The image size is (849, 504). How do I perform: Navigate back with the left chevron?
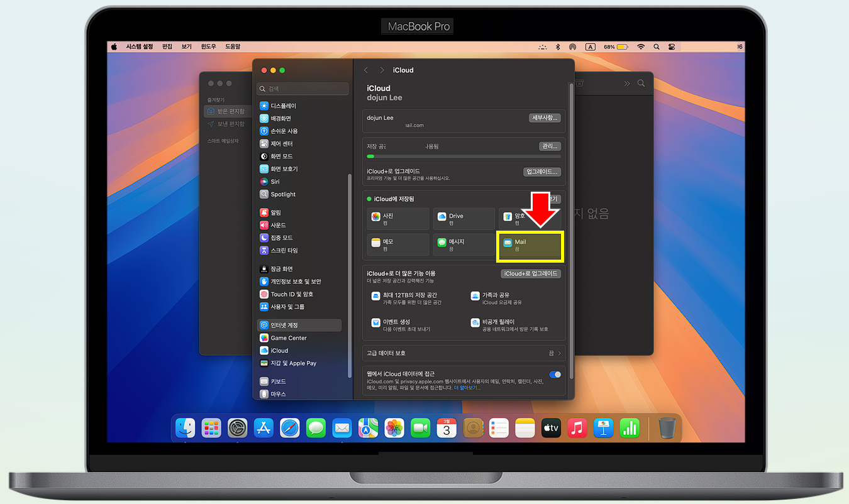point(367,70)
